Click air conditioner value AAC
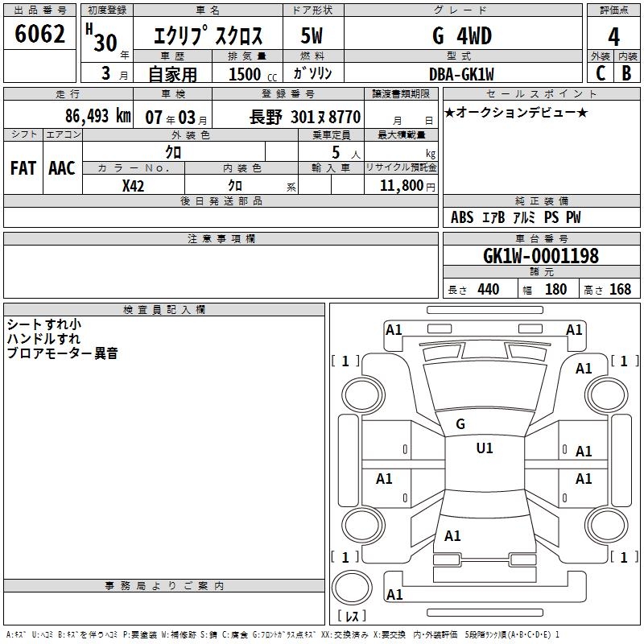This screenshot has width=644, height=644. (x=62, y=168)
